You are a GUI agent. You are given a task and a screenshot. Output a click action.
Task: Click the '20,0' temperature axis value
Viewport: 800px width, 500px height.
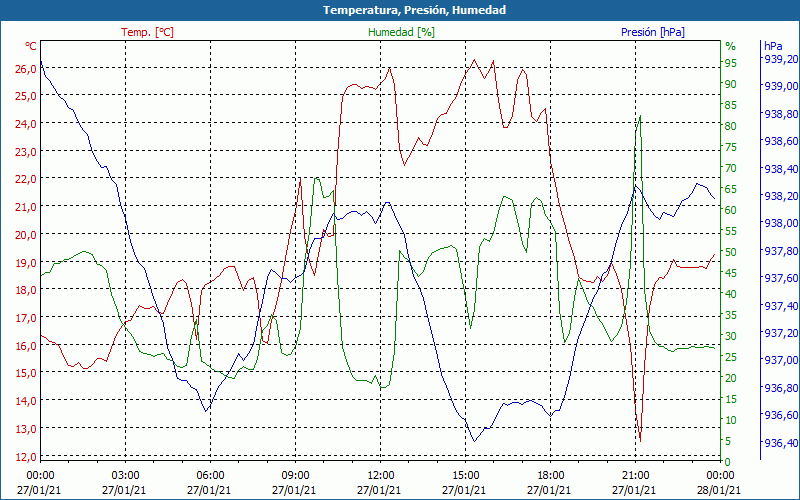(26, 235)
